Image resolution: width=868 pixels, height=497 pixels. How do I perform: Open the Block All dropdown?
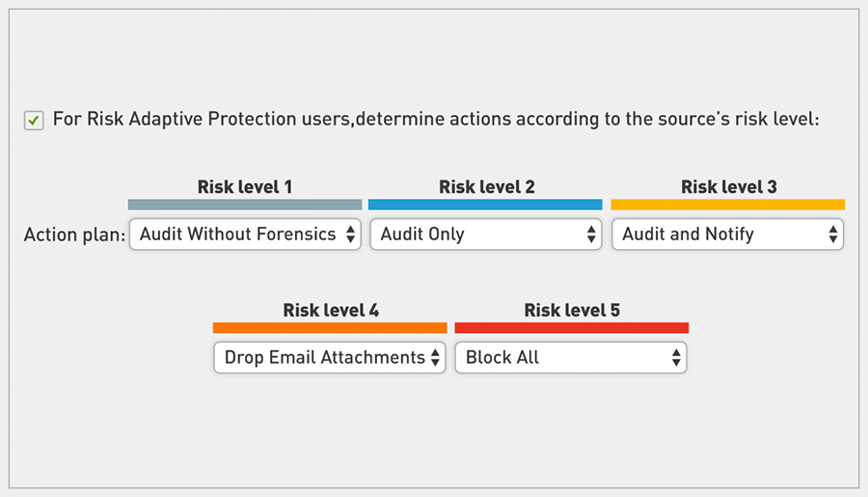(x=571, y=357)
